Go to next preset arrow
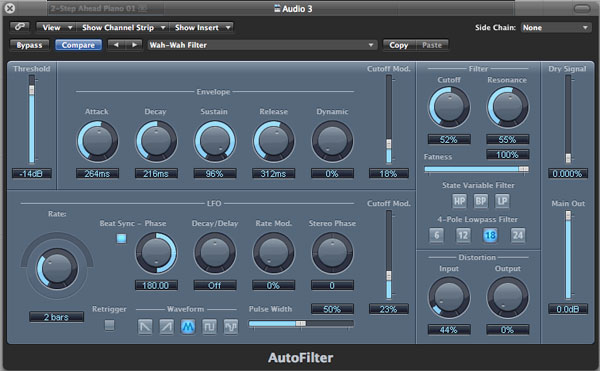Viewport: 600px width, 371px height. click(134, 45)
